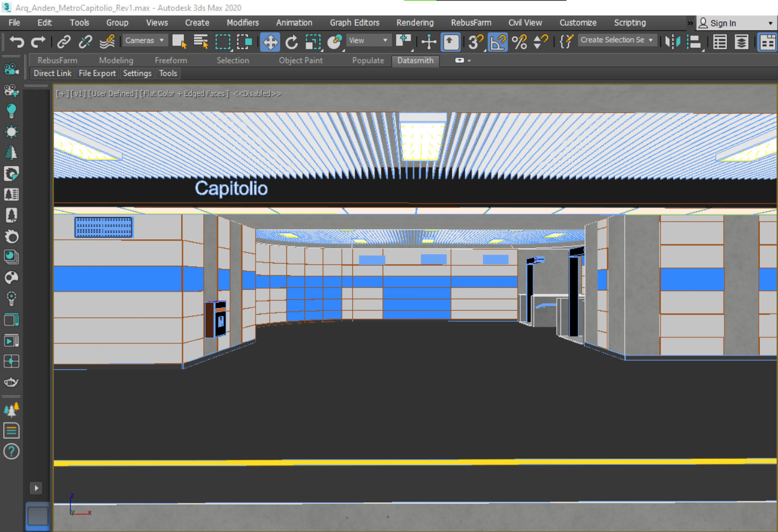Screen dimensions: 778x532
Task: Click Select and Manipulate icon
Action: click(x=428, y=42)
